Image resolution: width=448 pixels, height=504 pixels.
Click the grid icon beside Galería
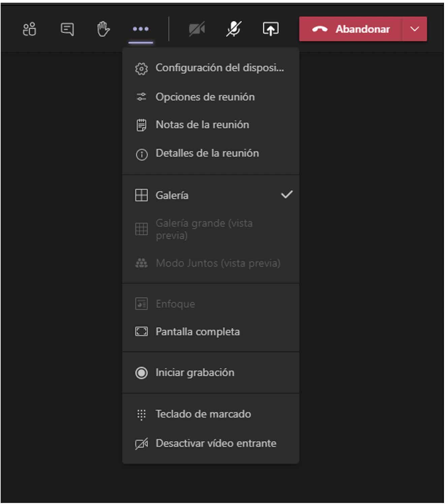pyautogui.click(x=141, y=195)
